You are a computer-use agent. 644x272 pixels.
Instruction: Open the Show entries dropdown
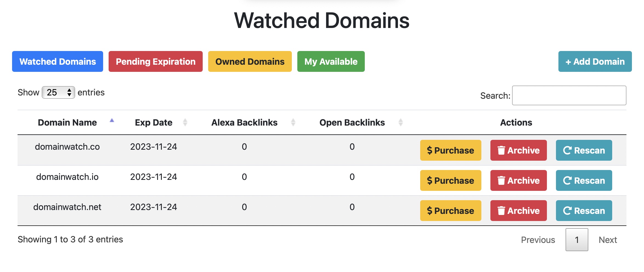tap(58, 92)
